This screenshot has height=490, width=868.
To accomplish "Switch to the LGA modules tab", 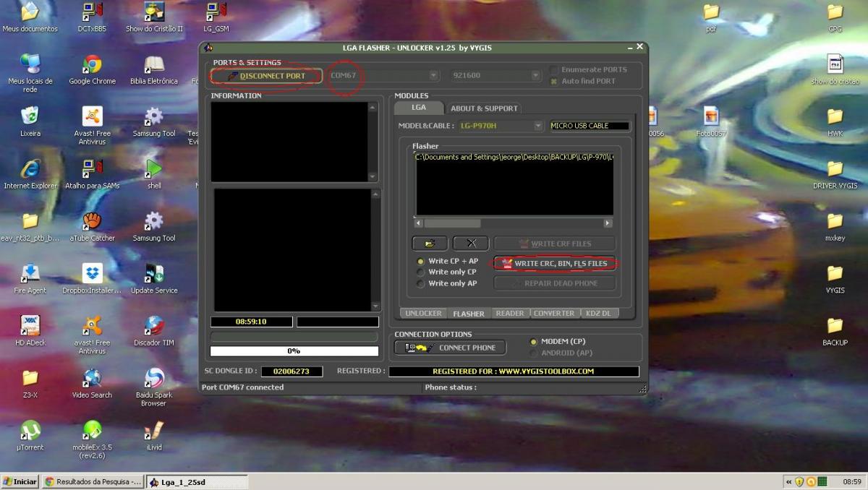I will pos(419,107).
